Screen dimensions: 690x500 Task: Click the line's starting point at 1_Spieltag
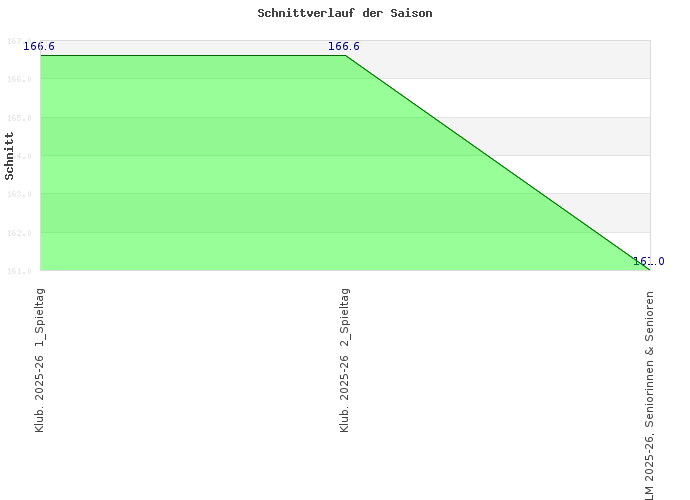41,55
